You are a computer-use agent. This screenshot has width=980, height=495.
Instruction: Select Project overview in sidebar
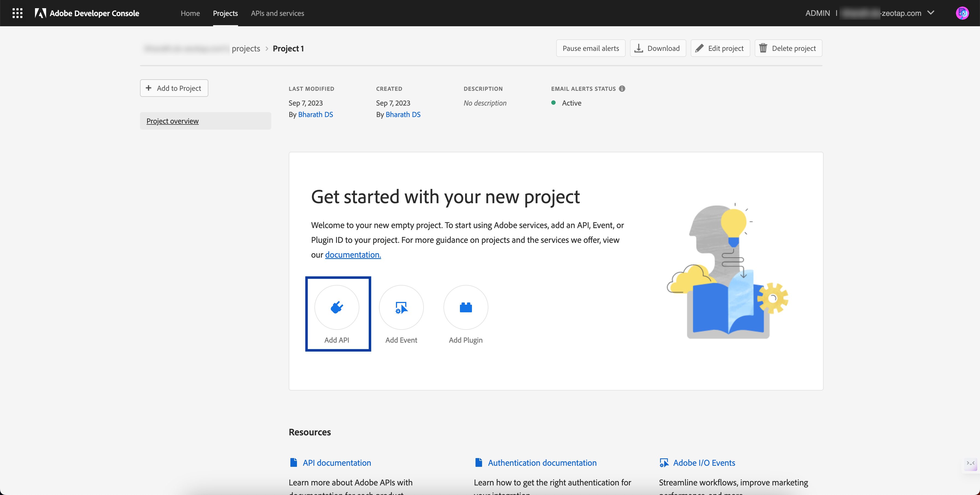click(x=172, y=121)
